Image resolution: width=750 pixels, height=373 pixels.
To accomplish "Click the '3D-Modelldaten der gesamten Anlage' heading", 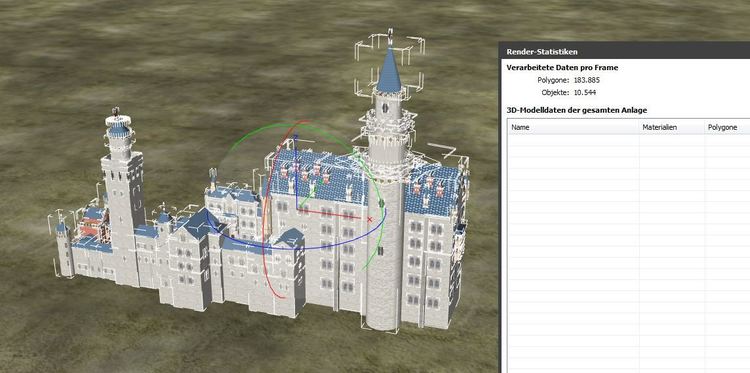I will [x=576, y=110].
